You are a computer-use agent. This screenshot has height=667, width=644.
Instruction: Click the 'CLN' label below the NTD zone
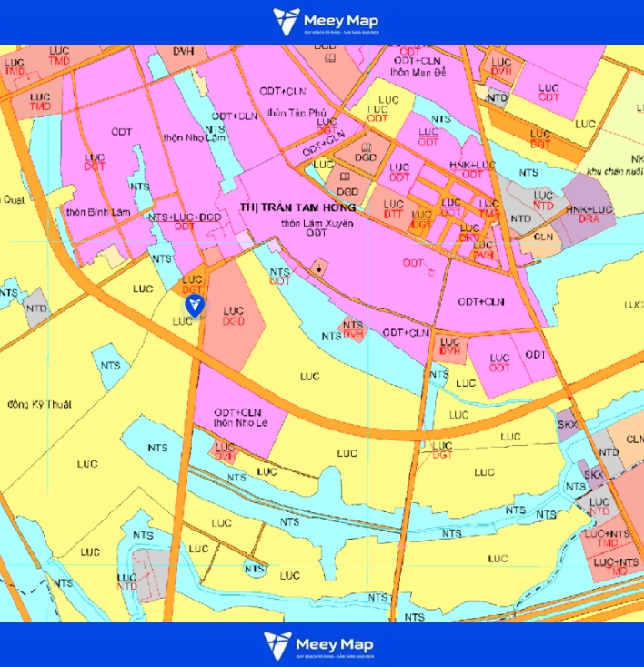click(543, 237)
